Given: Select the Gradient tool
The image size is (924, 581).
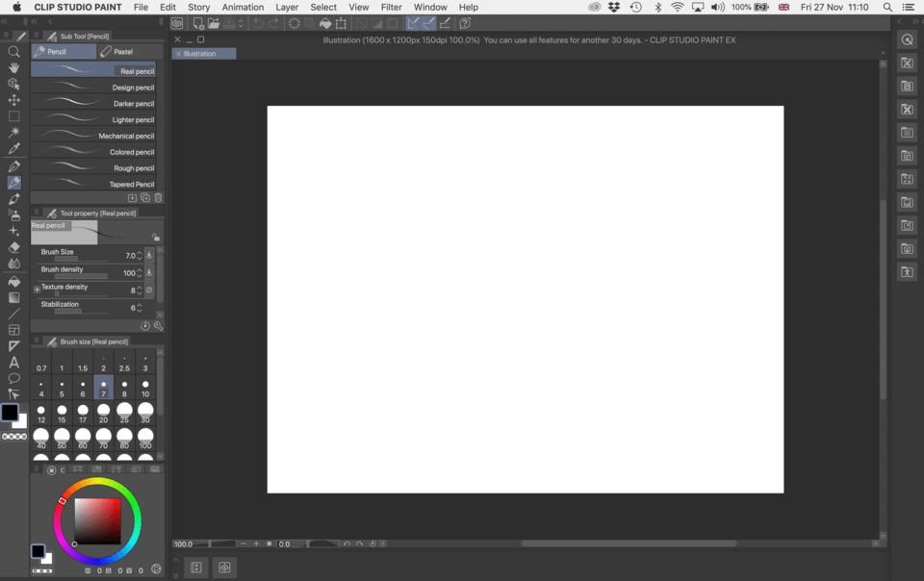Looking at the screenshot, I should tap(14, 298).
